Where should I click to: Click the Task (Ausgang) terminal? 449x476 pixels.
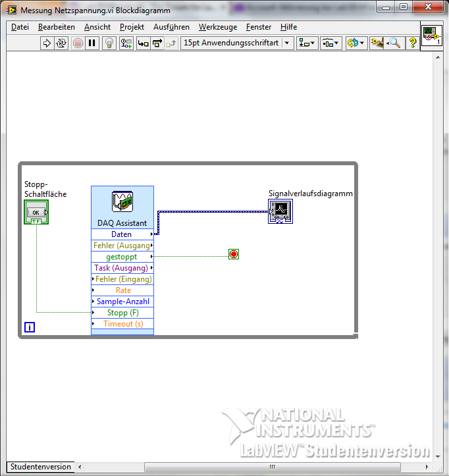point(122,268)
